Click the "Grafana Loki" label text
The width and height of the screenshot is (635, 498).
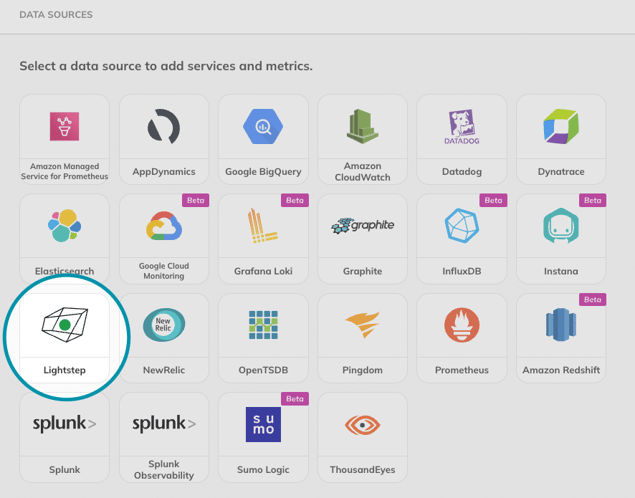pos(263,271)
